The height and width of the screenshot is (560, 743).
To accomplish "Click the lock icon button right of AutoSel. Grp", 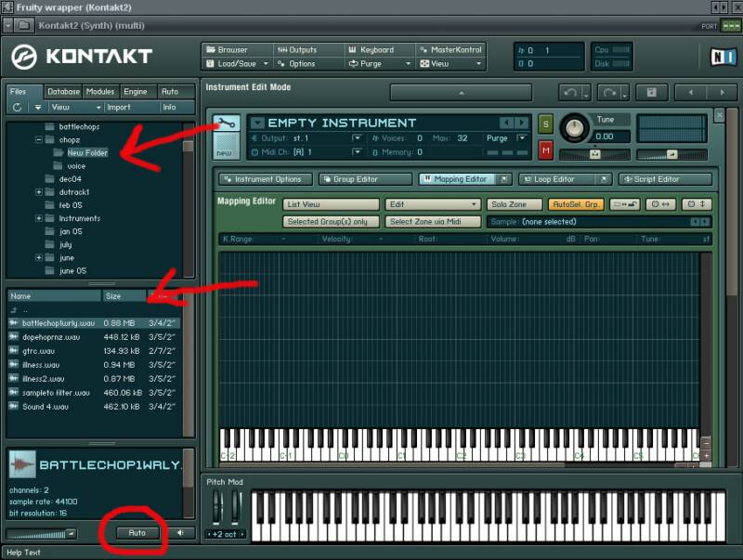I will click(x=624, y=204).
